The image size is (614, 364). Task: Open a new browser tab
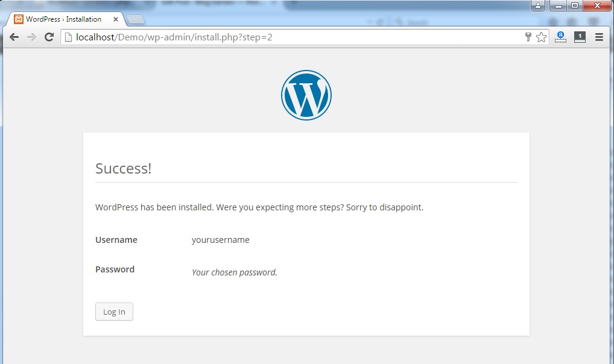(136, 19)
